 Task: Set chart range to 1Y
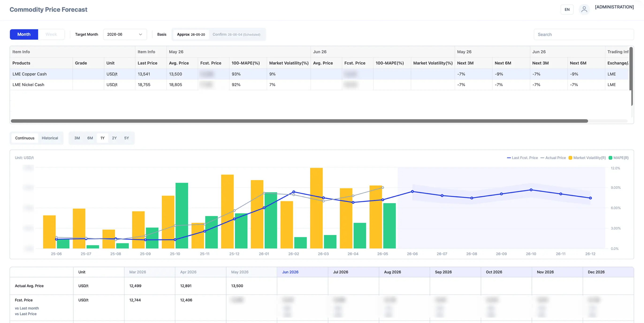pyautogui.click(x=103, y=138)
